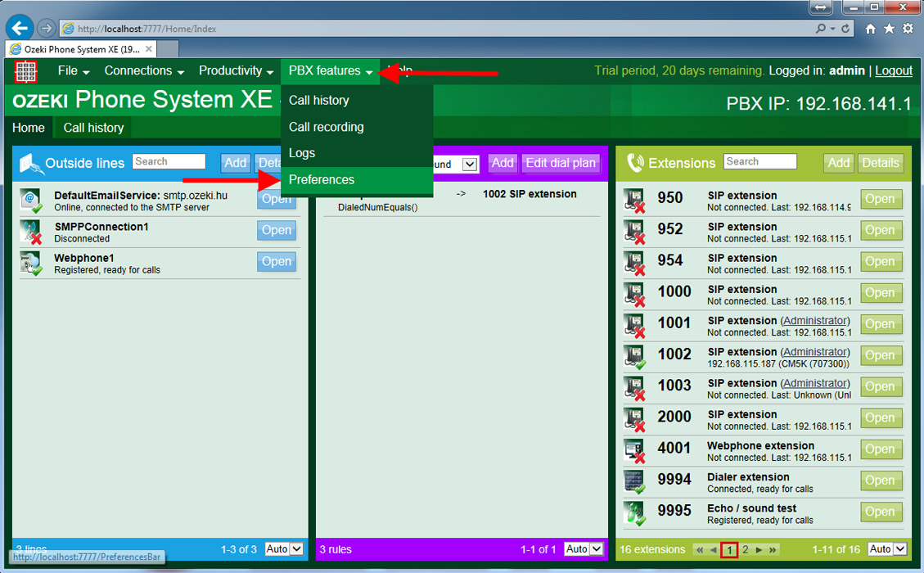Viewport: 924px width, 573px height.
Task: Click the address bar search magnifier icon
Action: point(820,29)
